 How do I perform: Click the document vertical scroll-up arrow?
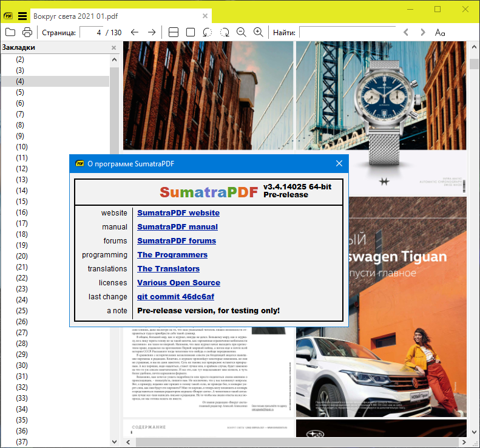tap(474, 47)
